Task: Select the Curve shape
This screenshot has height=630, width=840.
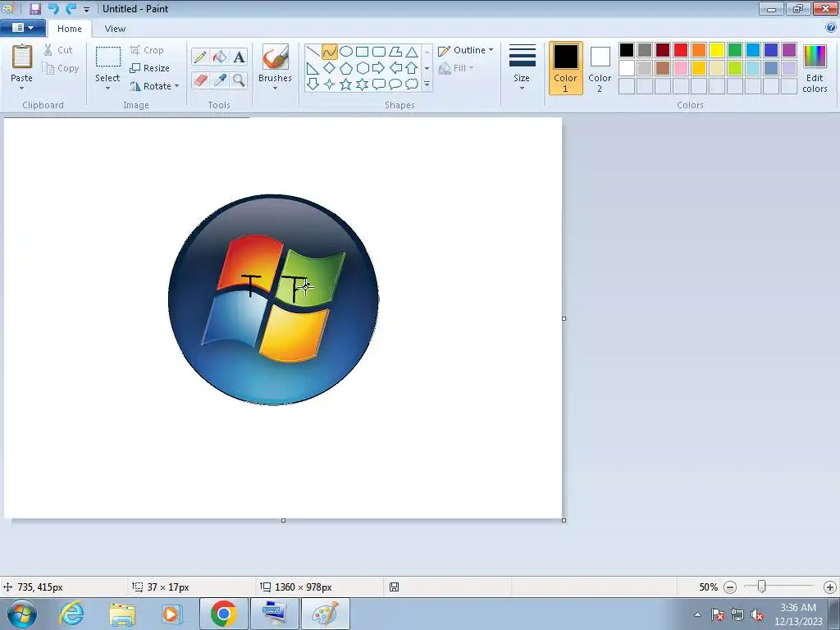Action: coord(330,52)
